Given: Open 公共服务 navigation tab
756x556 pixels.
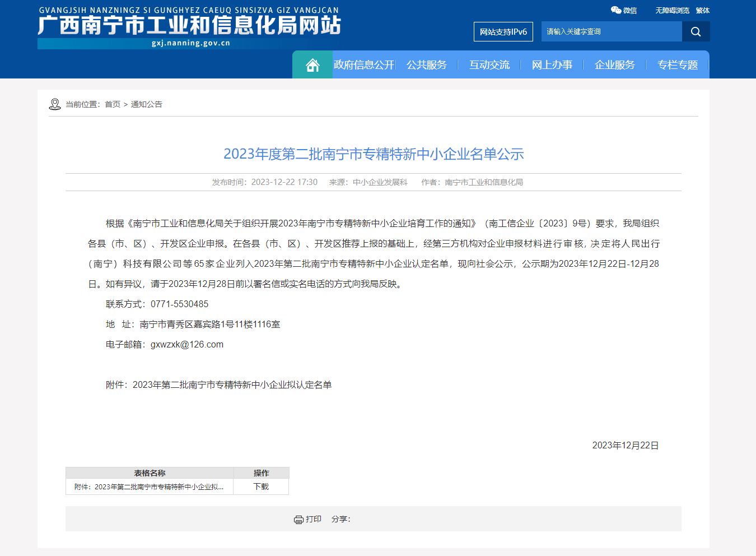Looking at the screenshot, I should [x=427, y=65].
